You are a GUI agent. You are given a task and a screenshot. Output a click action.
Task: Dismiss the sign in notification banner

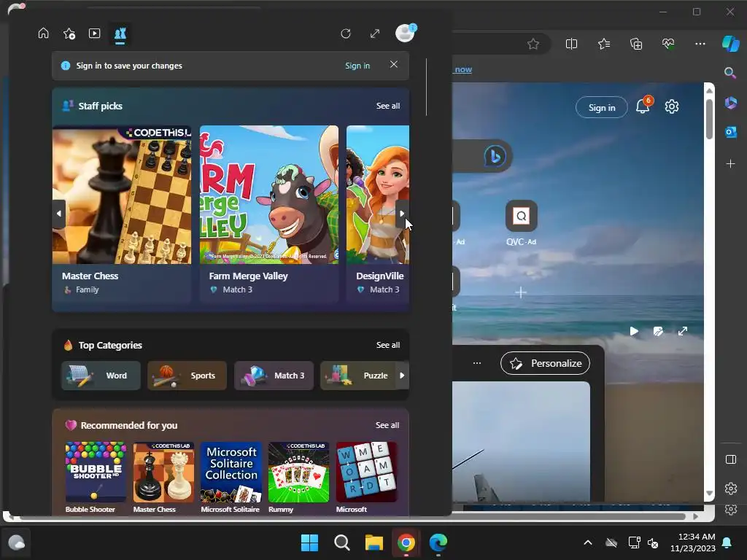393,64
